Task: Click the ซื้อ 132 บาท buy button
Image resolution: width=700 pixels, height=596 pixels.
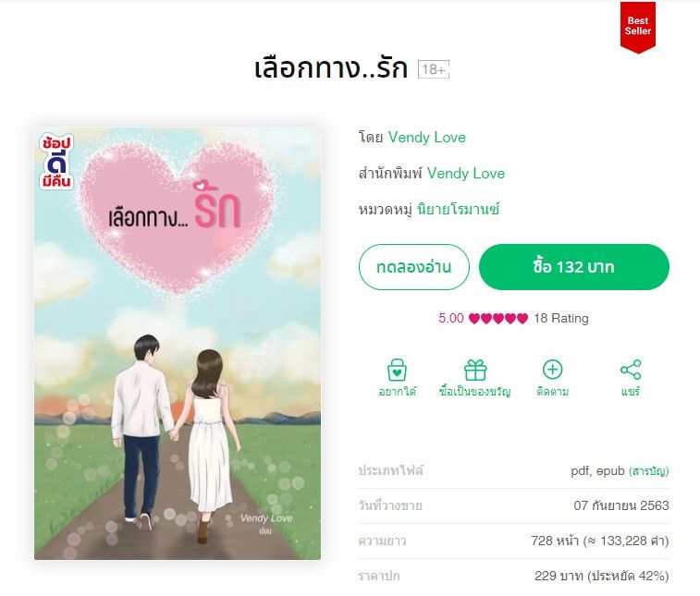Action: tap(573, 267)
